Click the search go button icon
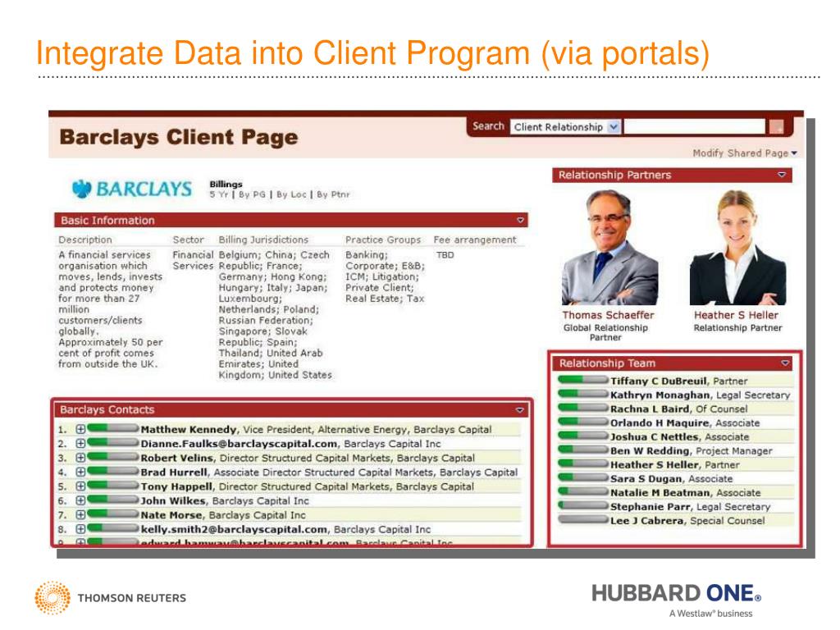This screenshot has height=630, width=840. (x=776, y=127)
